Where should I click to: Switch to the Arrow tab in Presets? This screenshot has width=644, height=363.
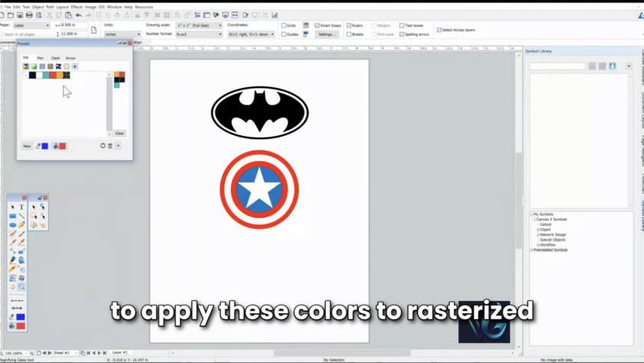(71, 58)
